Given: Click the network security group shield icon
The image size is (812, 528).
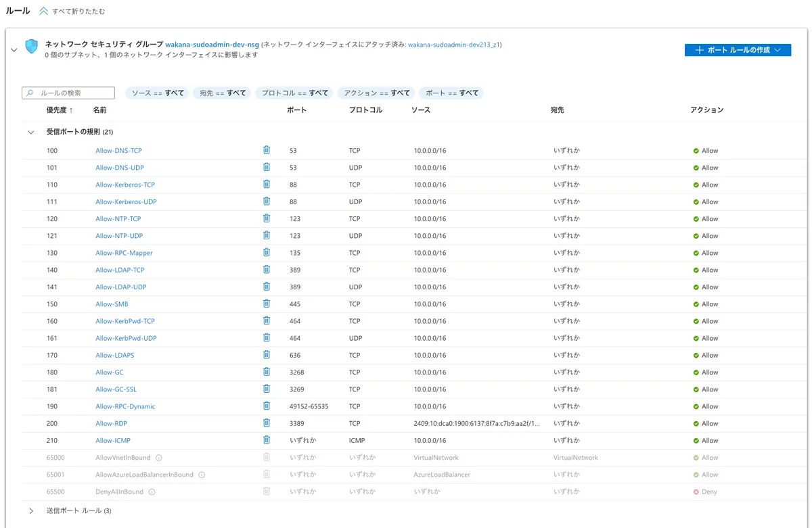Looking at the screenshot, I should click(32, 47).
